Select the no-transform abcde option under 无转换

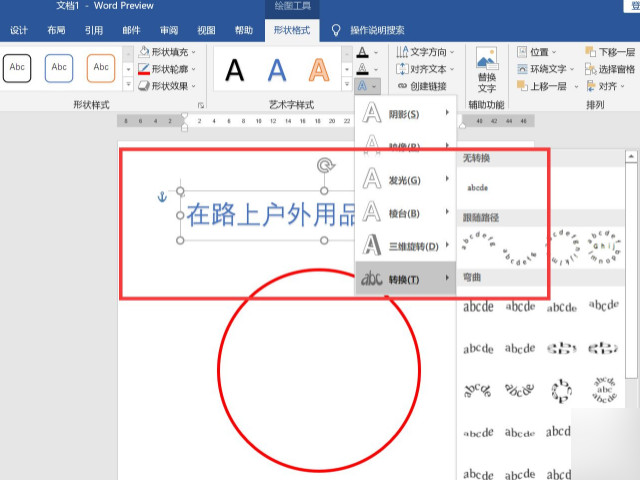click(x=478, y=188)
